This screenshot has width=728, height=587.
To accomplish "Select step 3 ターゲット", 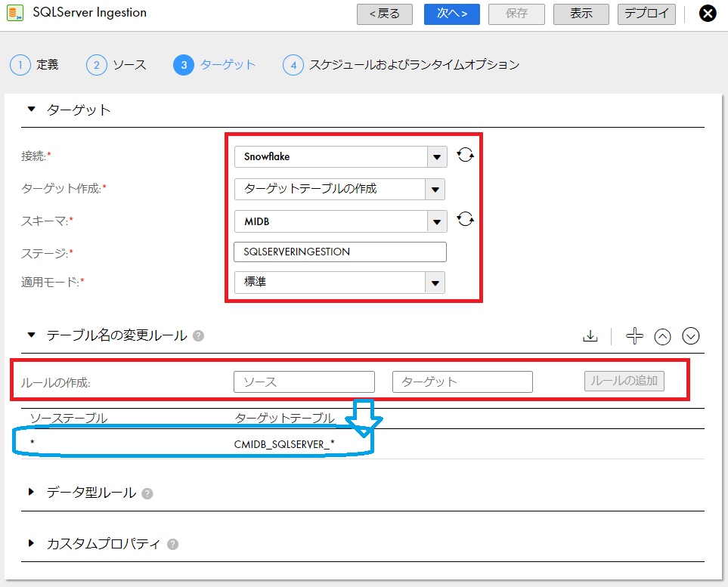I will (215, 64).
